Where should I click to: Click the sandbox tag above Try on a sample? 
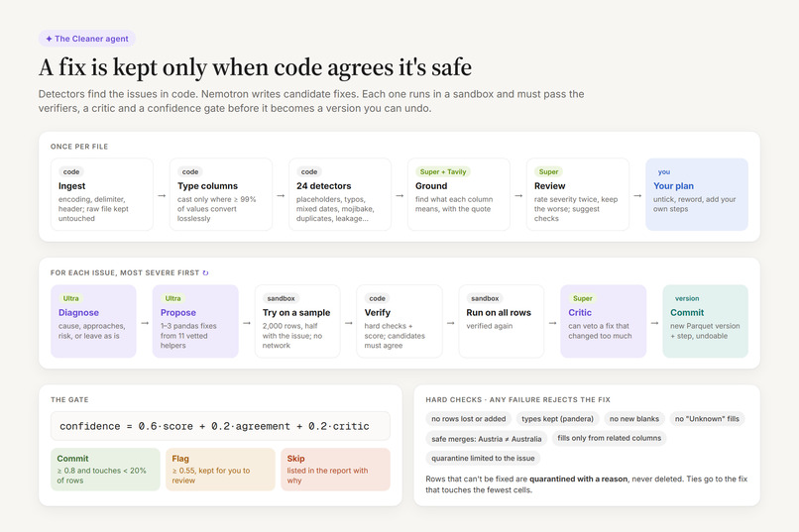[282, 298]
